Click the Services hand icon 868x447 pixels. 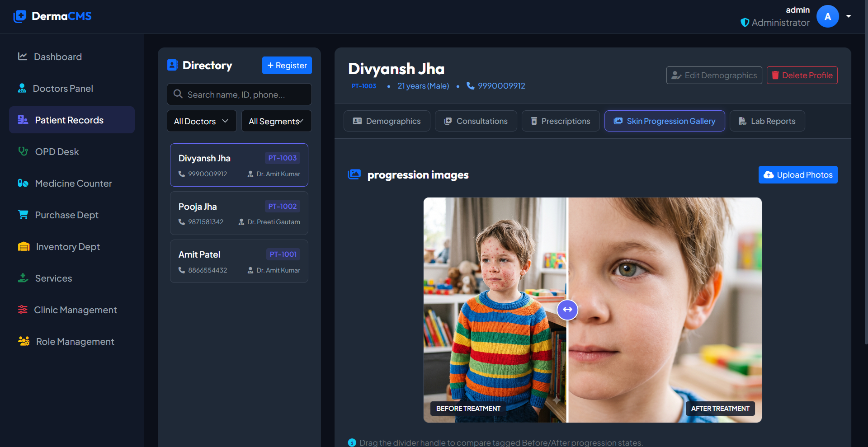point(23,278)
